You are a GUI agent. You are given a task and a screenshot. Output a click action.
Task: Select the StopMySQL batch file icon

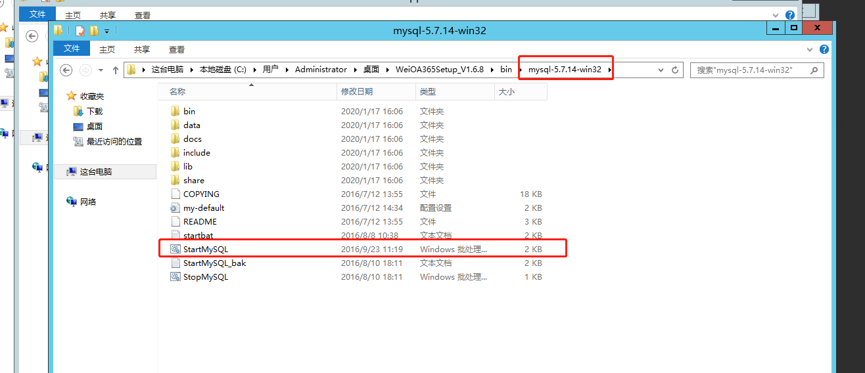pyautogui.click(x=175, y=276)
